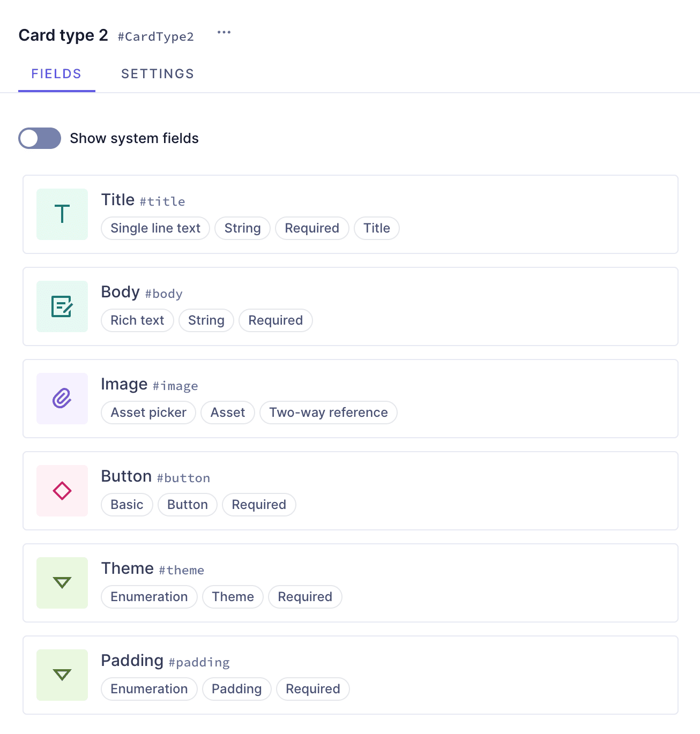Click the Two-way reference tag
This screenshot has height=734, width=700.
[x=328, y=413]
